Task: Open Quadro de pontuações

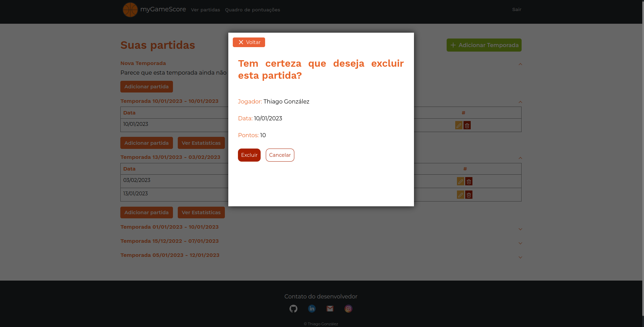Action: 252,10
